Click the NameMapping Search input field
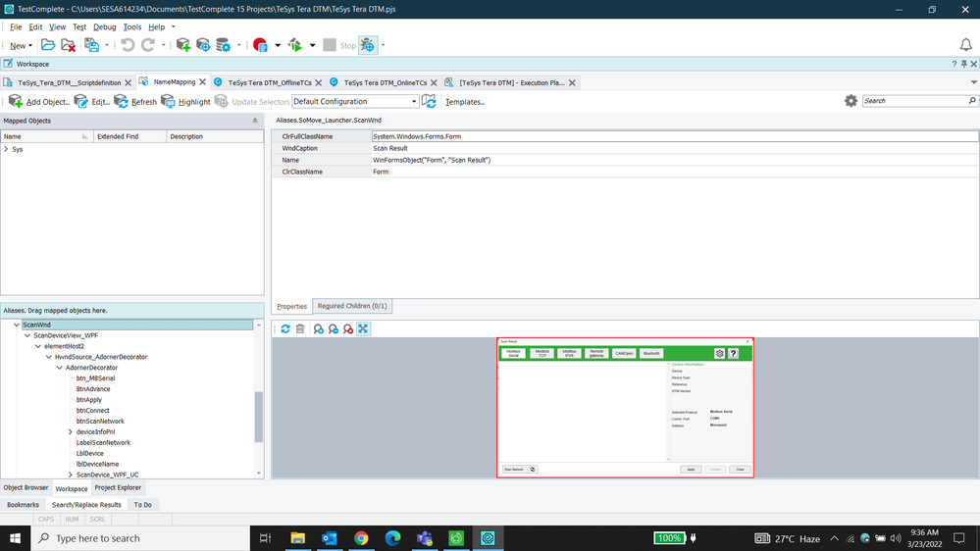This screenshot has width=980, height=551. pyautogui.click(x=914, y=101)
